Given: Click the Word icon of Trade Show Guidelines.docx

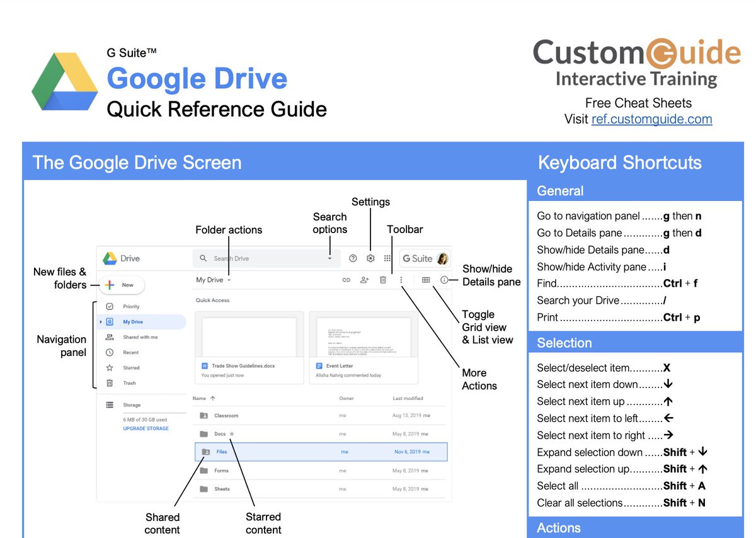Looking at the screenshot, I should (x=205, y=365).
